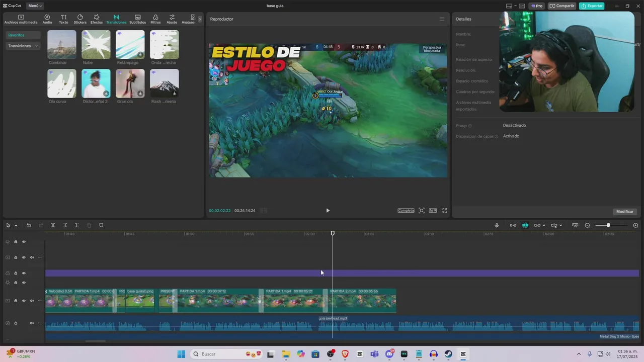The height and width of the screenshot is (362, 644).
Task: Open the selection tool mode dropdown
Action: click(16, 225)
